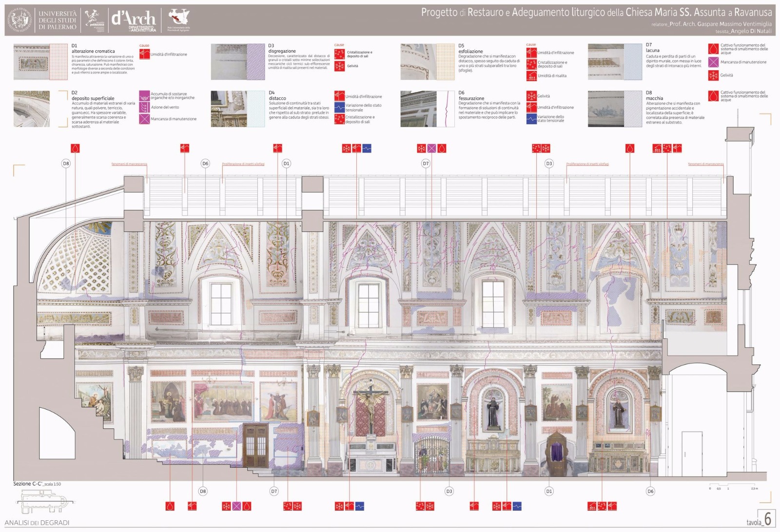
Task: Click the D6 fessurazione legend title
Action: 471,98
